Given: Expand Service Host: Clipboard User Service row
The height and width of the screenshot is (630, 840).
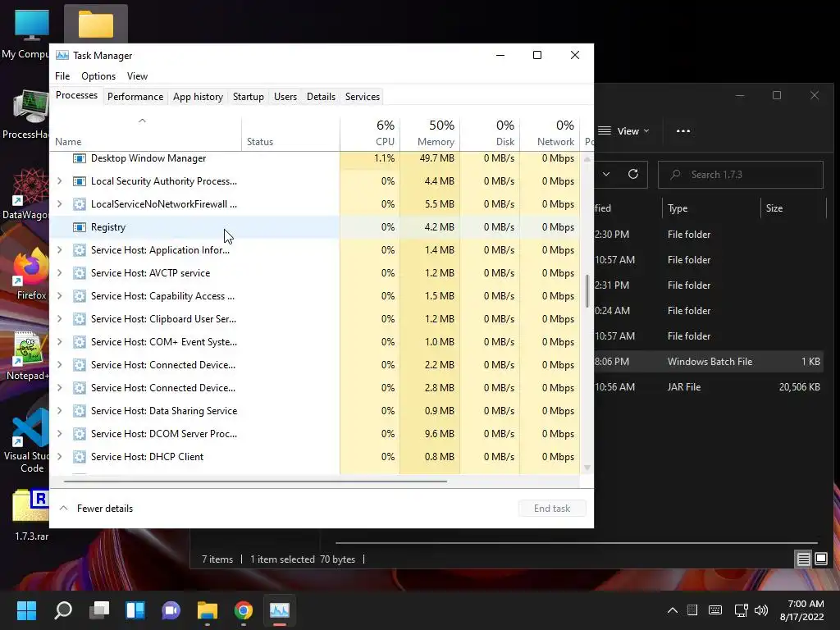Looking at the screenshot, I should [x=59, y=319].
